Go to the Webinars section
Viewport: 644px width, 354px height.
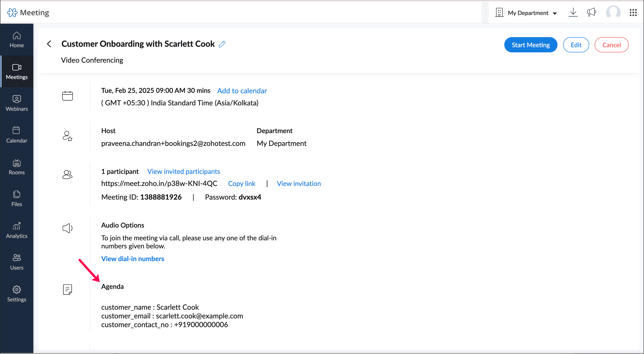pyautogui.click(x=17, y=103)
